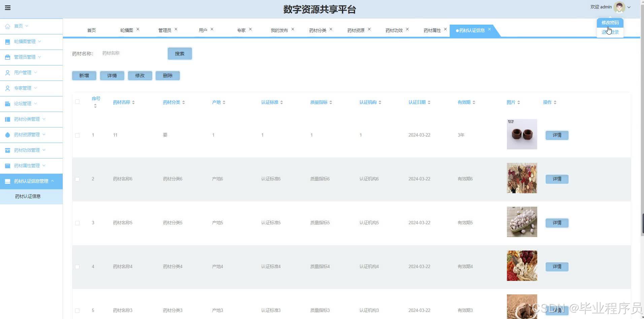Switch to the 药材资源 tab
The width and height of the screenshot is (644, 319).
click(x=356, y=30)
